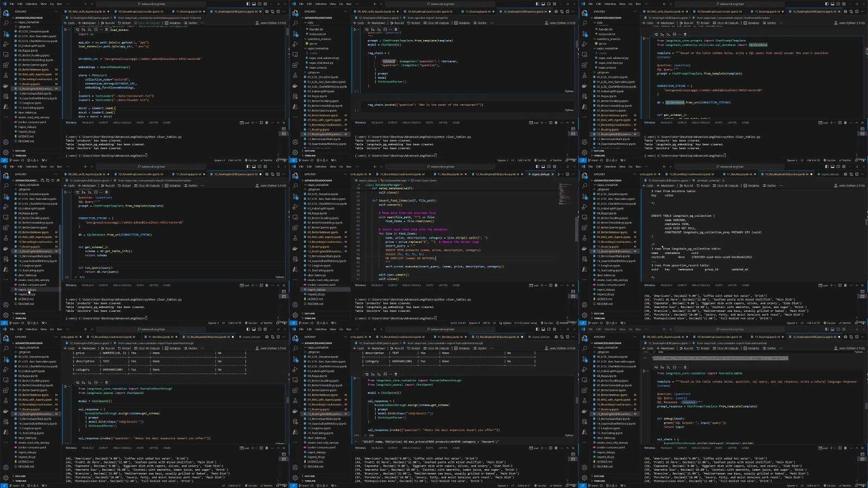
Task: Click Variables in the SQLDatabase import-highlight window
Action: tap(751, 23)
